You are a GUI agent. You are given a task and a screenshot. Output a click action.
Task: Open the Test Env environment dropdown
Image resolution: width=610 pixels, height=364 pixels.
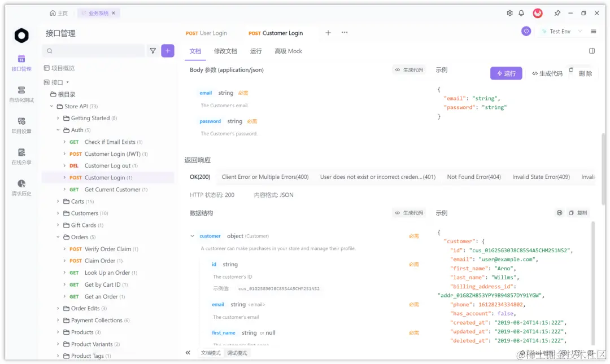[x=562, y=32]
